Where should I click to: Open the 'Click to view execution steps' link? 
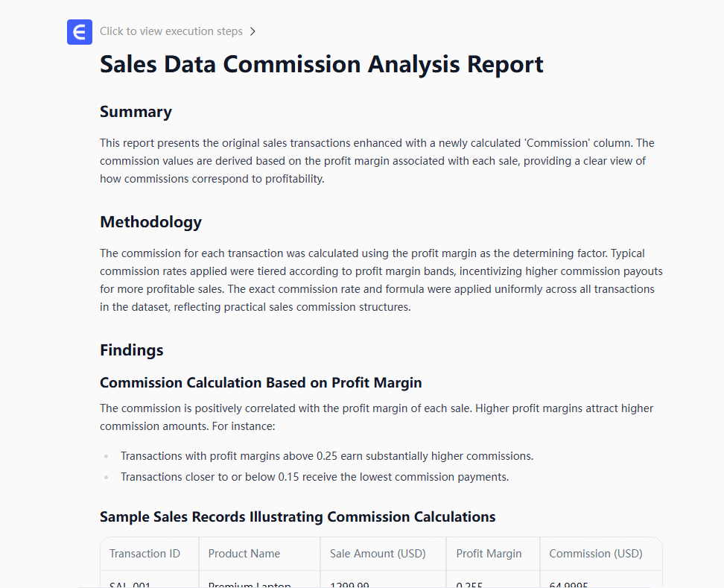[171, 31]
